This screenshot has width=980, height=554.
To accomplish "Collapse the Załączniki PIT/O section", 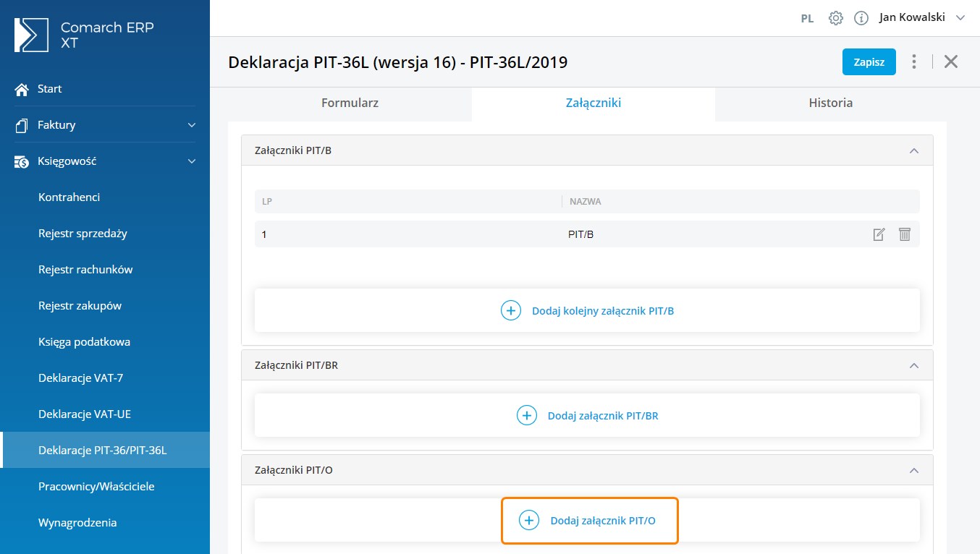I will click(x=913, y=470).
